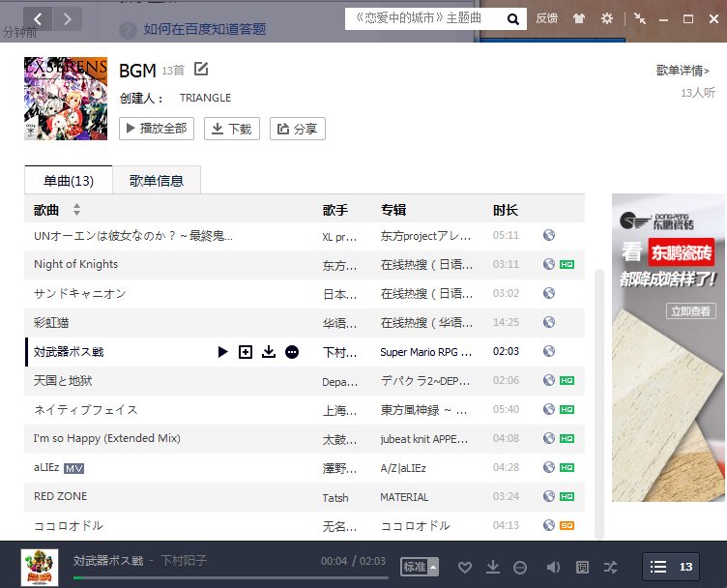This screenshot has height=588, width=727.
Task: Mute the volume with the speaker icon
Action: click(553, 567)
